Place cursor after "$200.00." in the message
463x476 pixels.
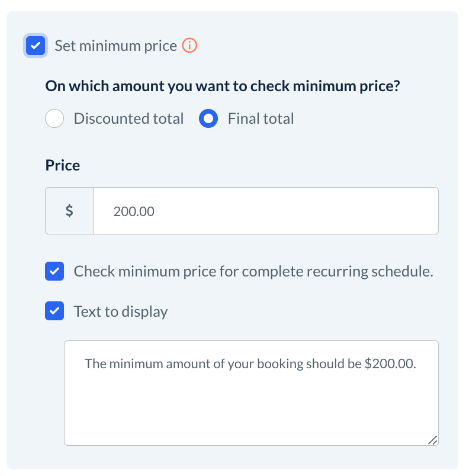coord(417,364)
